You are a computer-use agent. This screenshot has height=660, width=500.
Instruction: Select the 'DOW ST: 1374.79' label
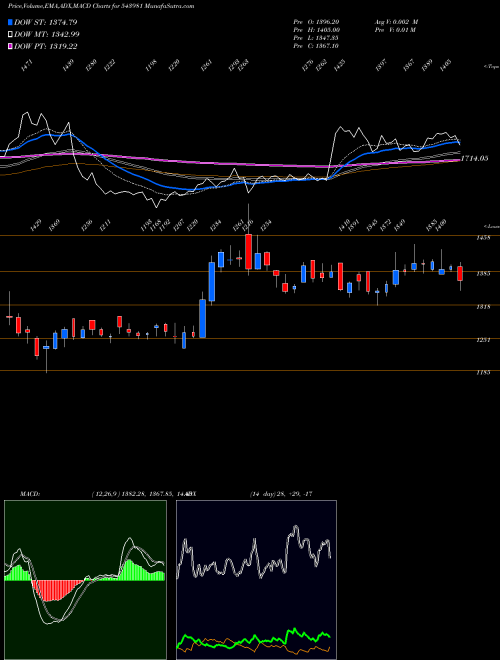[x=45, y=22]
